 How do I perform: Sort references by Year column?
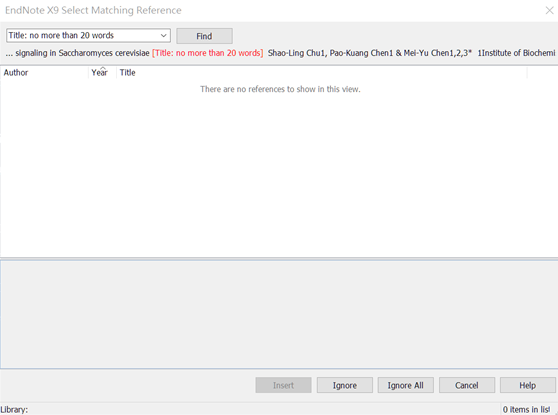102,73
